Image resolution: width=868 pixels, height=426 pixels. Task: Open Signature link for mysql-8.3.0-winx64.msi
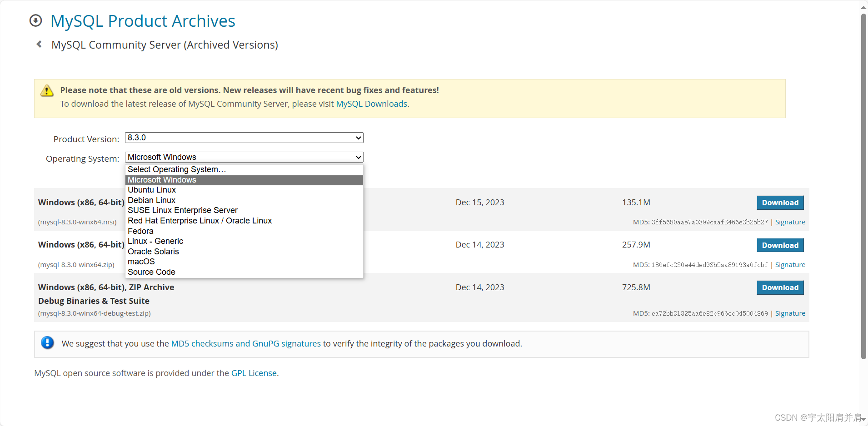[x=790, y=222]
